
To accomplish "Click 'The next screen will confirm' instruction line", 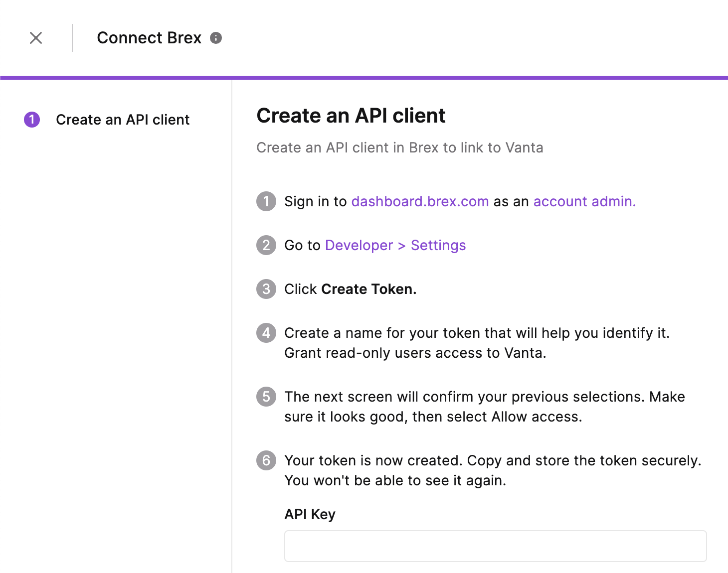I will (x=485, y=397).
